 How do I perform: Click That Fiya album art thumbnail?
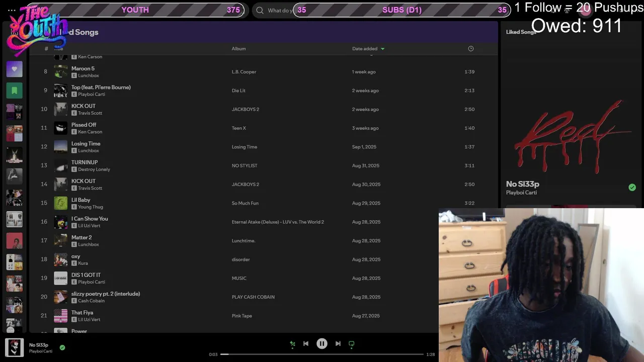[x=60, y=316]
